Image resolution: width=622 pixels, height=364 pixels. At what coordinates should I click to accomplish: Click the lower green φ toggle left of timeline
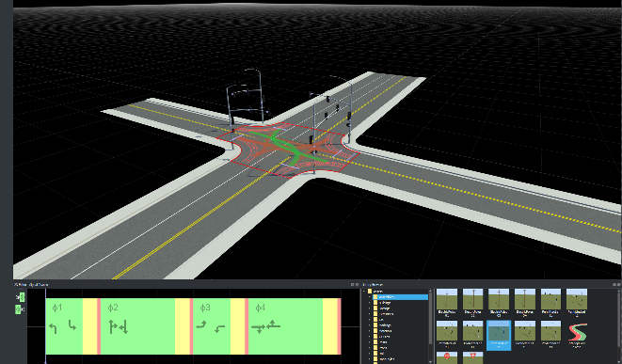click(18, 309)
